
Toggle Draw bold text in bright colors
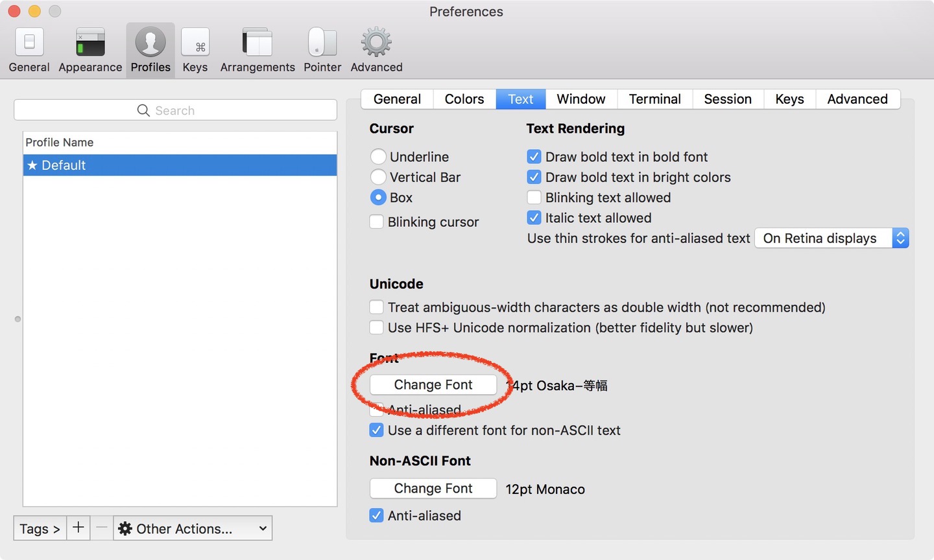534,177
